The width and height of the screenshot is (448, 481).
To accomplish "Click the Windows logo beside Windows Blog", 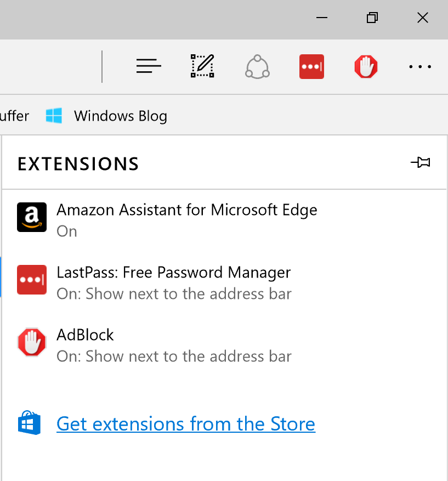I will tap(54, 116).
